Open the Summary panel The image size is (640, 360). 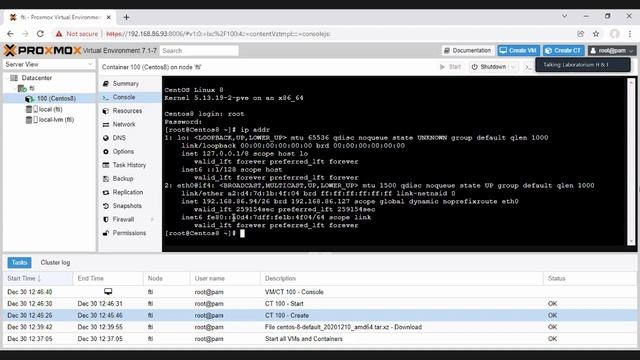point(126,84)
